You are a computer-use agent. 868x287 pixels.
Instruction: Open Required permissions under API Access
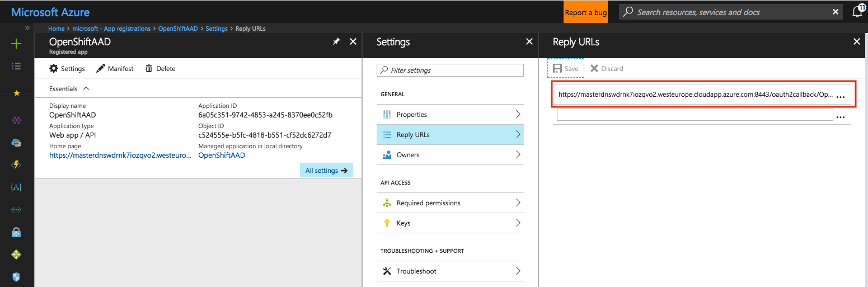(x=450, y=203)
